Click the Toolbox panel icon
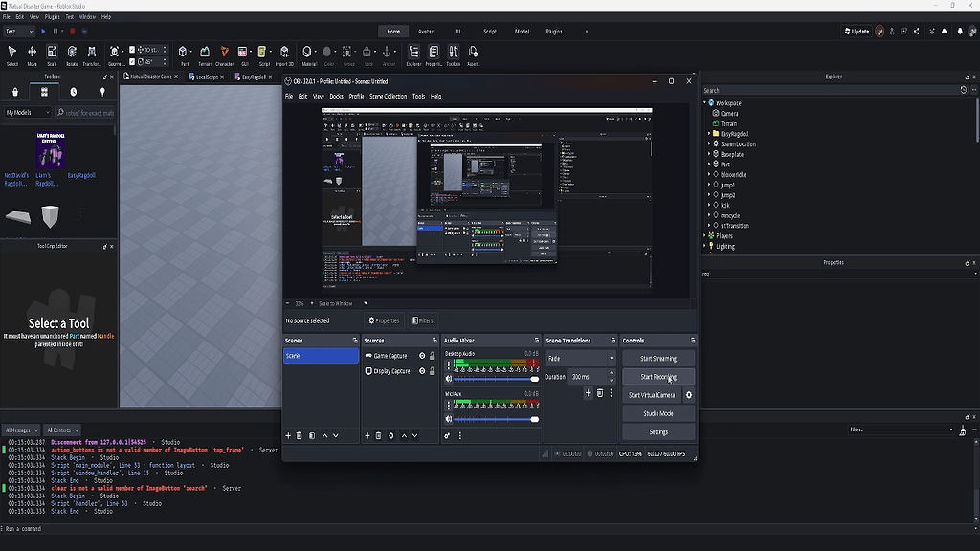 click(455, 52)
